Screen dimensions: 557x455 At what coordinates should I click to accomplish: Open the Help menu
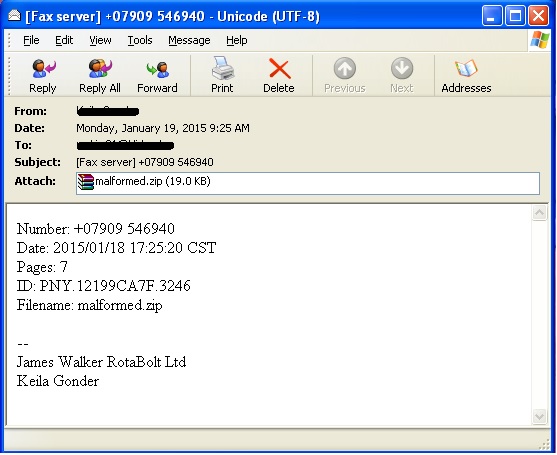point(237,40)
